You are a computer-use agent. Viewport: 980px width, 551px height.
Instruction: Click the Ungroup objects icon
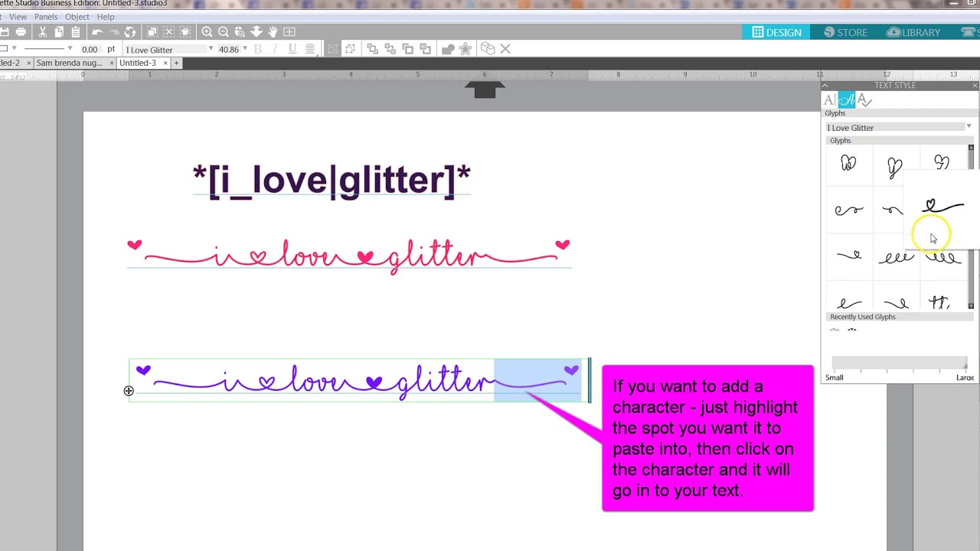pyautogui.click(x=350, y=49)
